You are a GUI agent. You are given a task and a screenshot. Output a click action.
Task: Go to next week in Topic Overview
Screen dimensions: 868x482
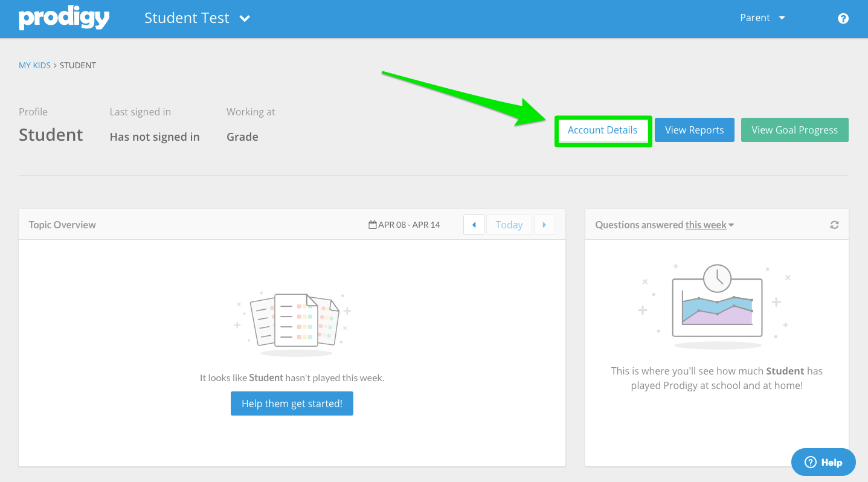point(544,225)
